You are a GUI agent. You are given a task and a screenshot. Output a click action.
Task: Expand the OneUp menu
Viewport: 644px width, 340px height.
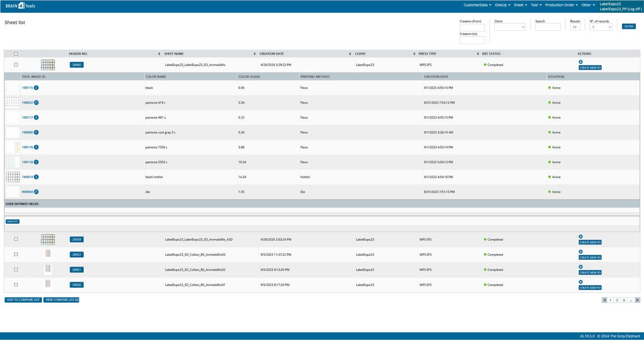click(x=502, y=5)
